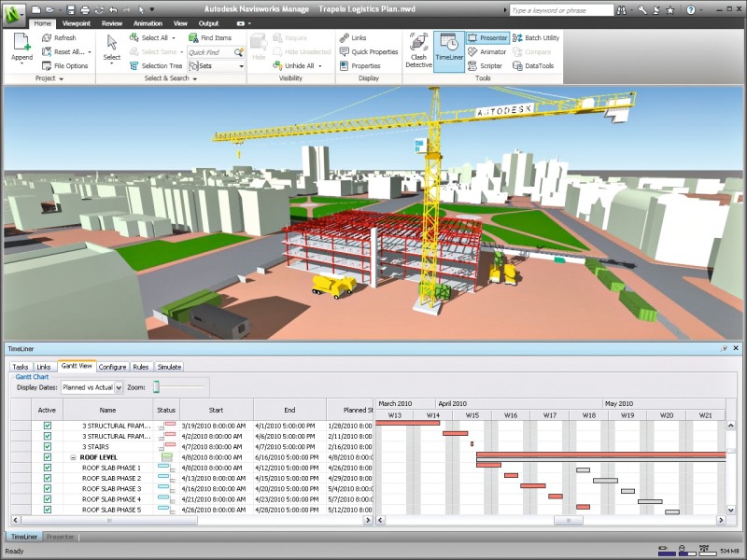Click the End column header
747x560 pixels.
(289, 410)
